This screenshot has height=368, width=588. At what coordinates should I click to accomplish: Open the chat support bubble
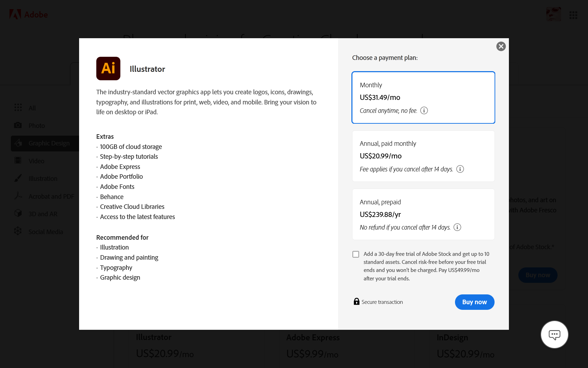[x=554, y=334]
